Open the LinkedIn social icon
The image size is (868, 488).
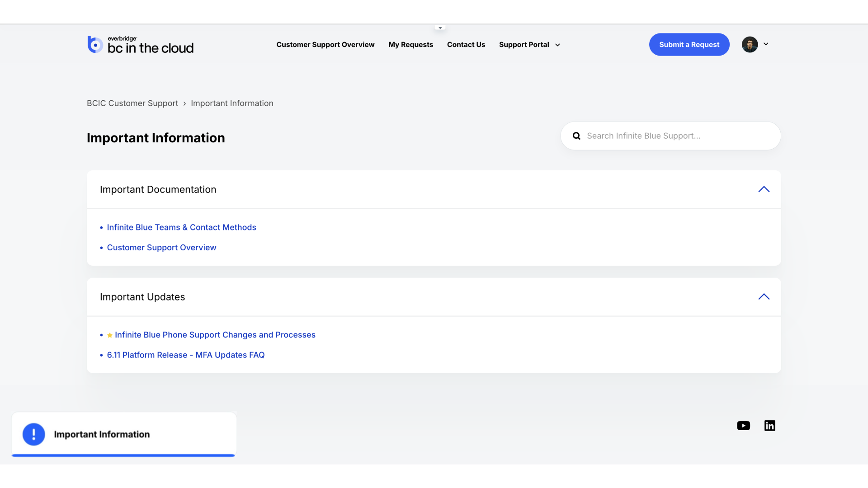[769, 426]
